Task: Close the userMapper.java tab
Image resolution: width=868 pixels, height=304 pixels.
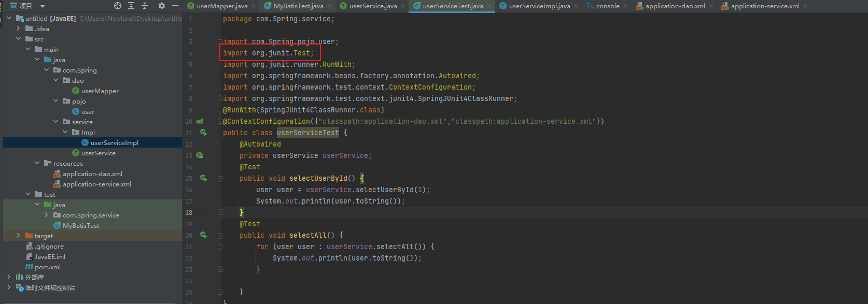Action: tap(254, 6)
